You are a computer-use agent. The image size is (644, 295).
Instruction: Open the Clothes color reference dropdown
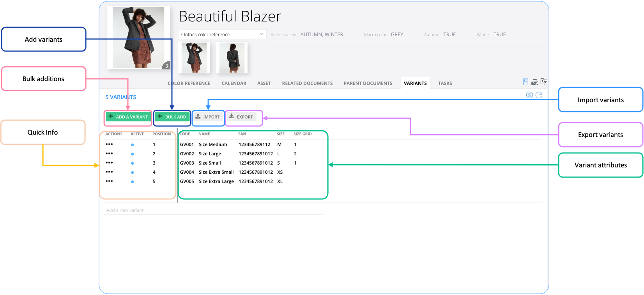click(222, 34)
